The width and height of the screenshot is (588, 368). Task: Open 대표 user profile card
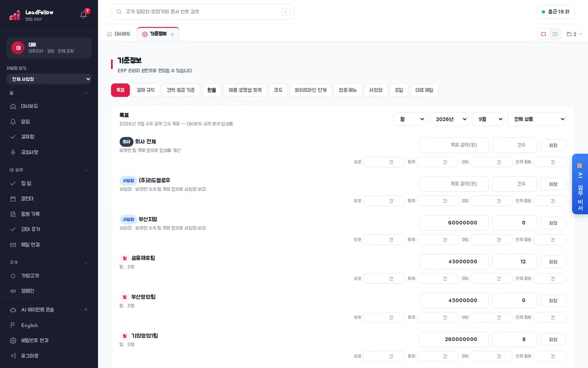pyautogui.click(x=49, y=48)
